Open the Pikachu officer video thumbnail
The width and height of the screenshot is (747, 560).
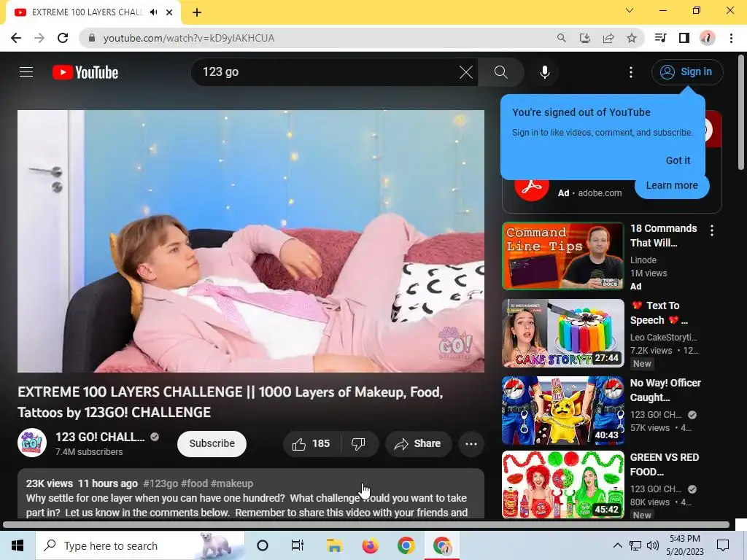pos(562,411)
